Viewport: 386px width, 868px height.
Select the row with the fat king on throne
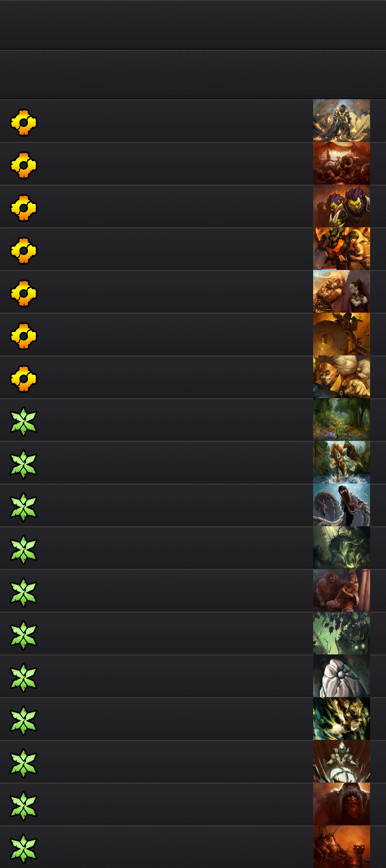coord(193,847)
